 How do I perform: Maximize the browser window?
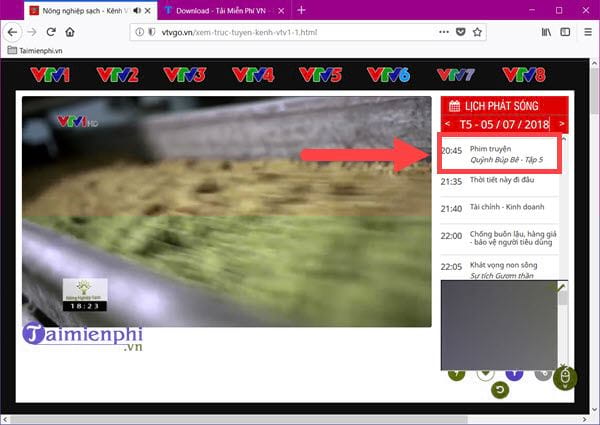point(559,10)
